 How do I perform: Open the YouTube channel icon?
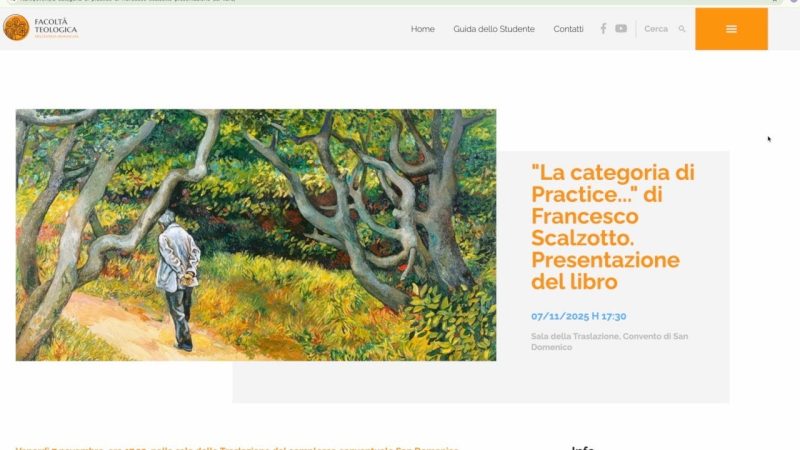click(620, 29)
